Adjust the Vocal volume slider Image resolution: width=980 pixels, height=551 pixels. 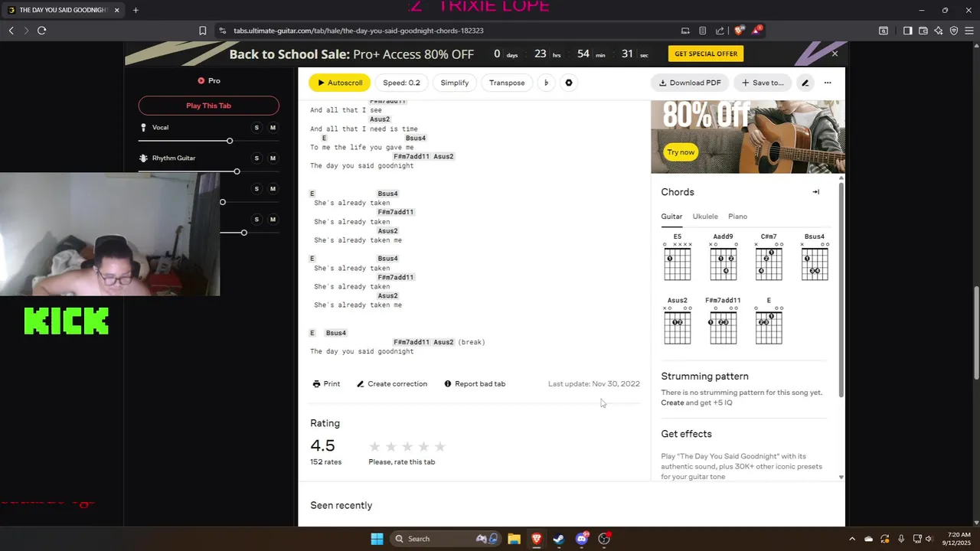[229, 141]
